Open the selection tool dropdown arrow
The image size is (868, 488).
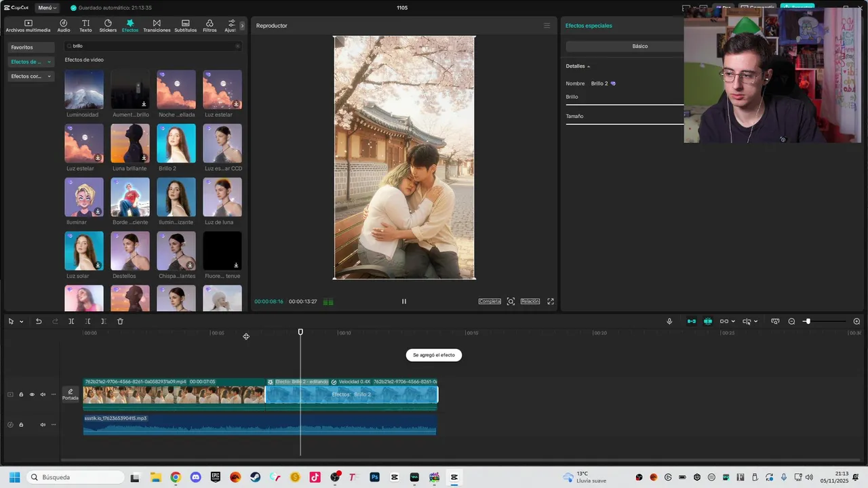pos(21,321)
